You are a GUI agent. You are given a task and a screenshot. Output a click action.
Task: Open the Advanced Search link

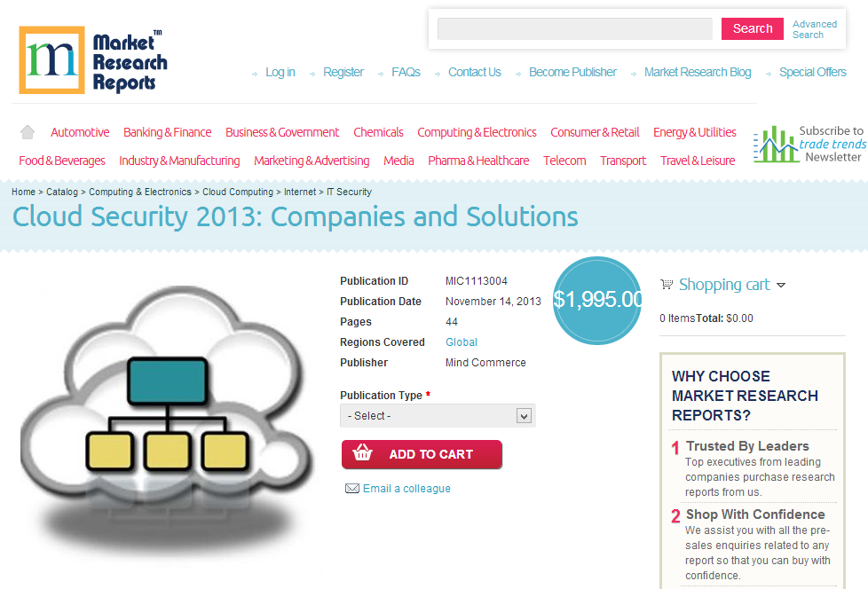(814, 28)
